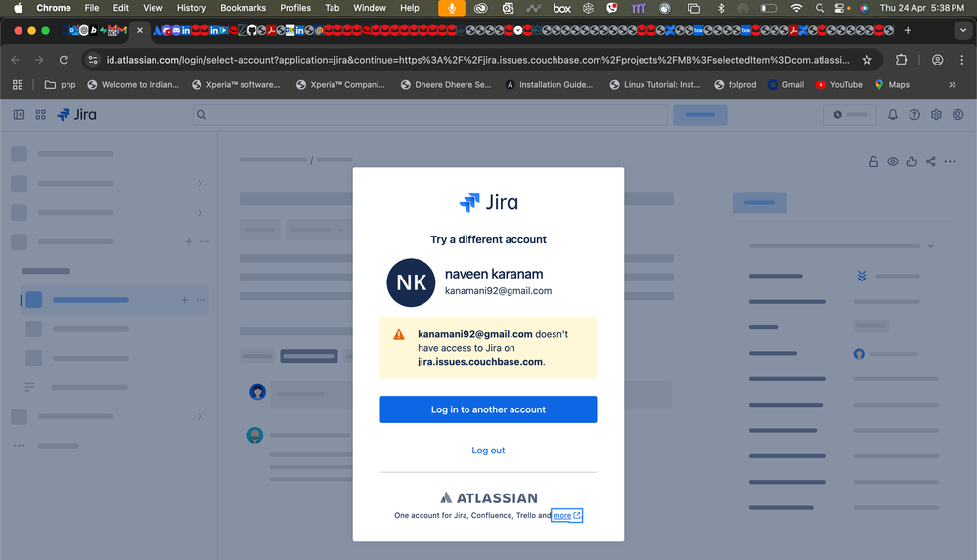977x560 pixels.
Task: Select the naveen karanam NK avatar
Action: (x=411, y=282)
